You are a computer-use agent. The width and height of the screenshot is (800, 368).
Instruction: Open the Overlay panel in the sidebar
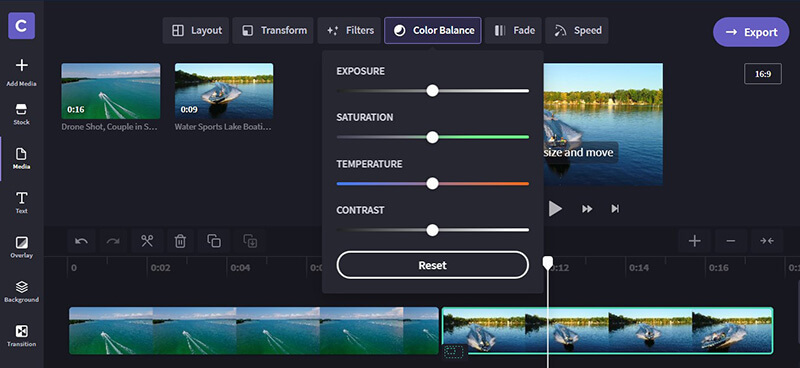(x=21, y=247)
